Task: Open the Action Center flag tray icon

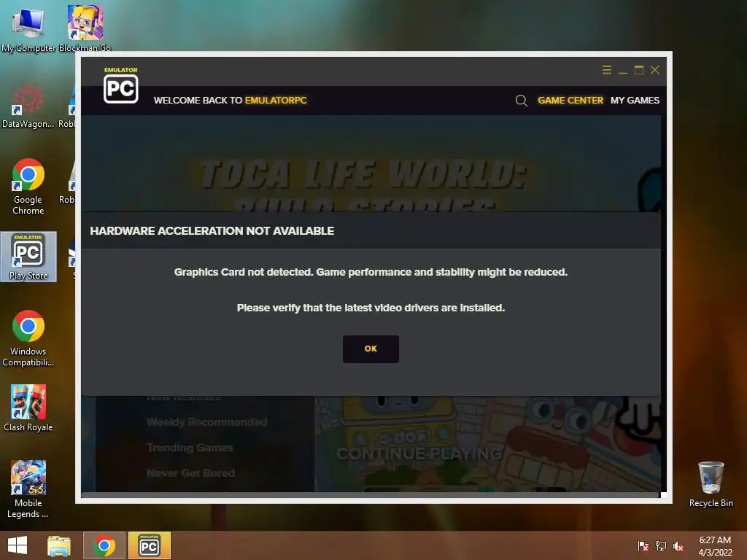Action: (x=643, y=545)
